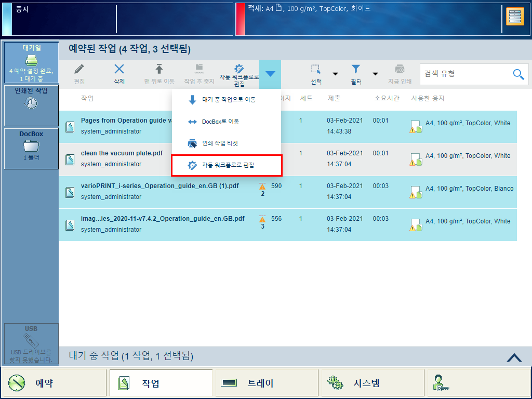Expand waiting jobs section with up chevron
Viewport: 532px width, 399px height.
(514, 357)
